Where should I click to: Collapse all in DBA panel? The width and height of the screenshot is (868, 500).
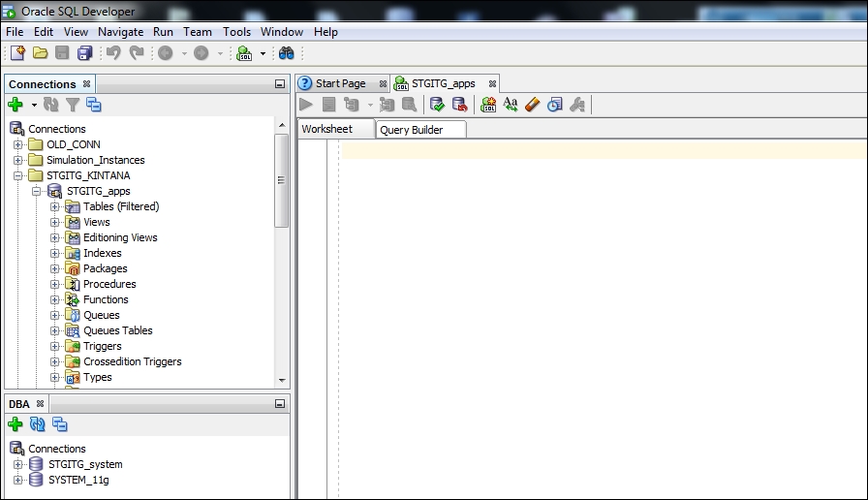tap(60, 424)
